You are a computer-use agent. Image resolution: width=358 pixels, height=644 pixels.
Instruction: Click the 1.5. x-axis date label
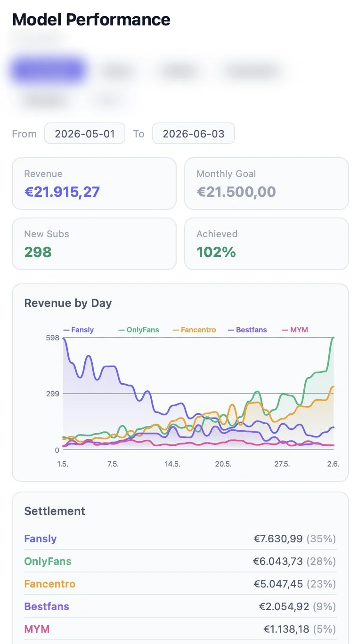tap(63, 464)
